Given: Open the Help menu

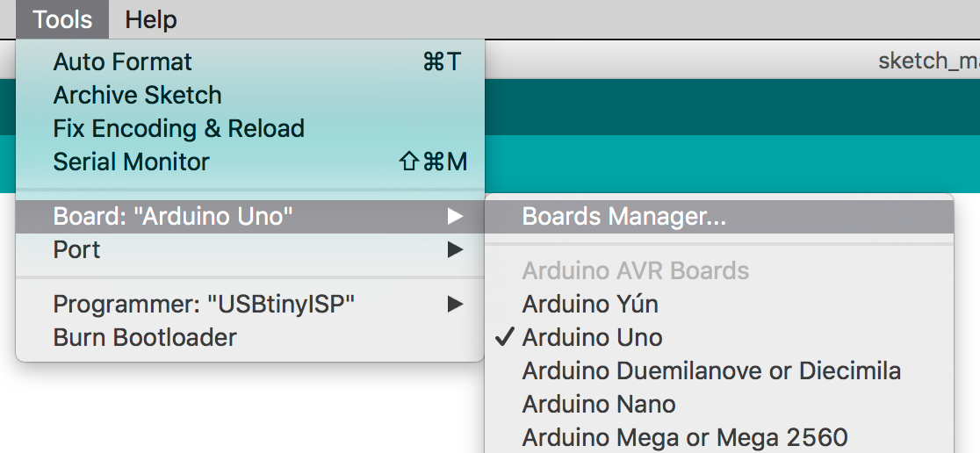Looking at the screenshot, I should [151, 19].
